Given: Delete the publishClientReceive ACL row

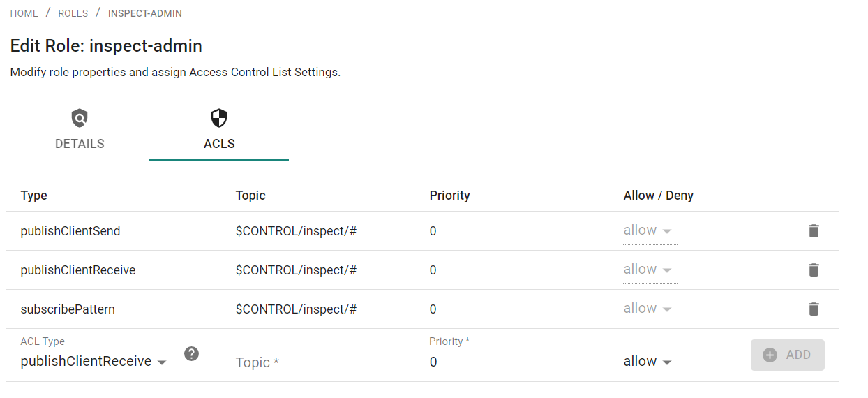Looking at the screenshot, I should coord(814,270).
